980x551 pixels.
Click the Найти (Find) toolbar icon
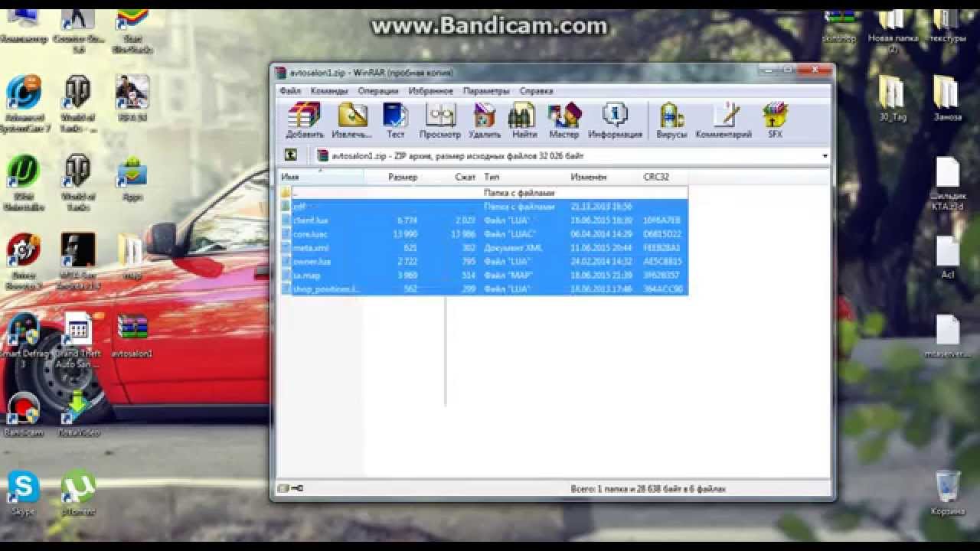524,121
